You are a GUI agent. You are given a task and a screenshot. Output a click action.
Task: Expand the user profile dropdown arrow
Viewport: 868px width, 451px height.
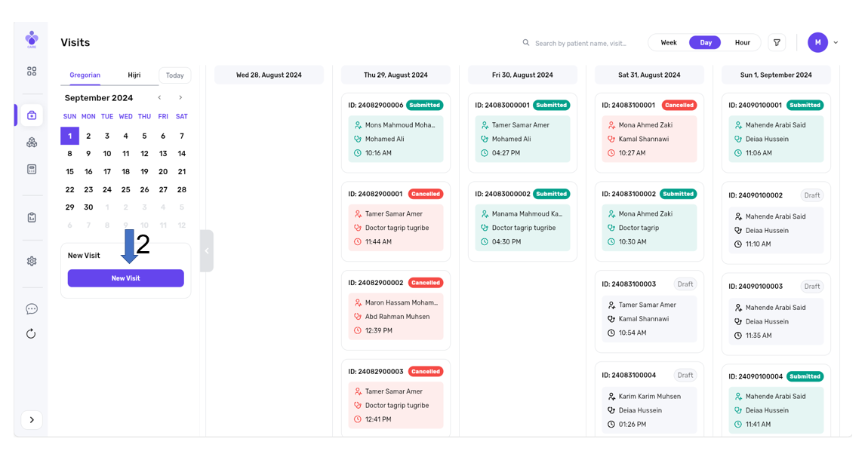click(x=836, y=43)
